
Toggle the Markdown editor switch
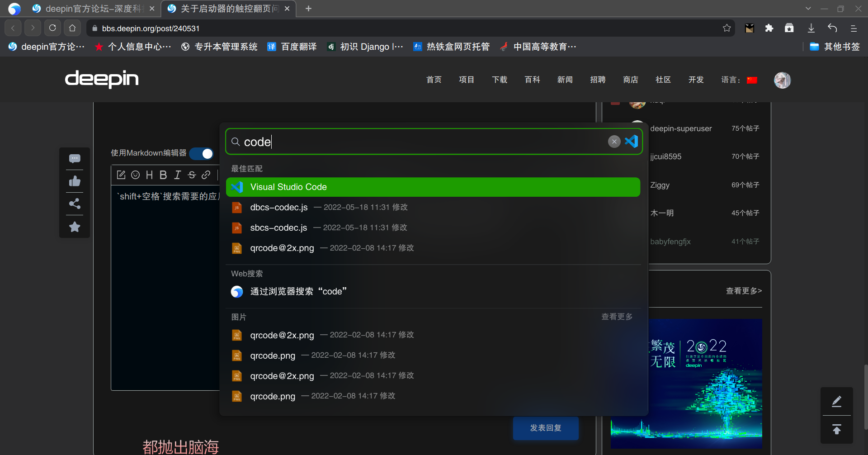coord(202,154)
